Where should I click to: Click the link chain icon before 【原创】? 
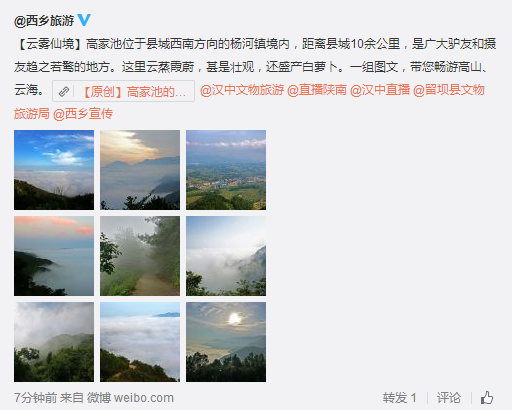click(x=64, y=91)
